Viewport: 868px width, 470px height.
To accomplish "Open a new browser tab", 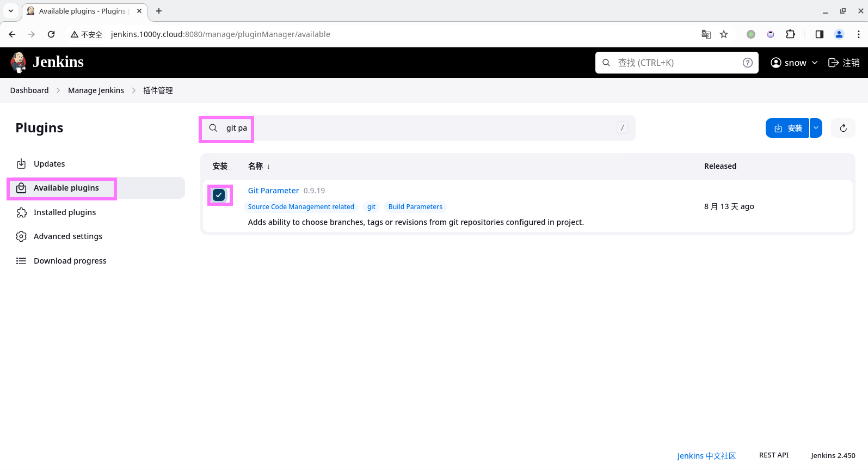I will (x=159, y=11).
